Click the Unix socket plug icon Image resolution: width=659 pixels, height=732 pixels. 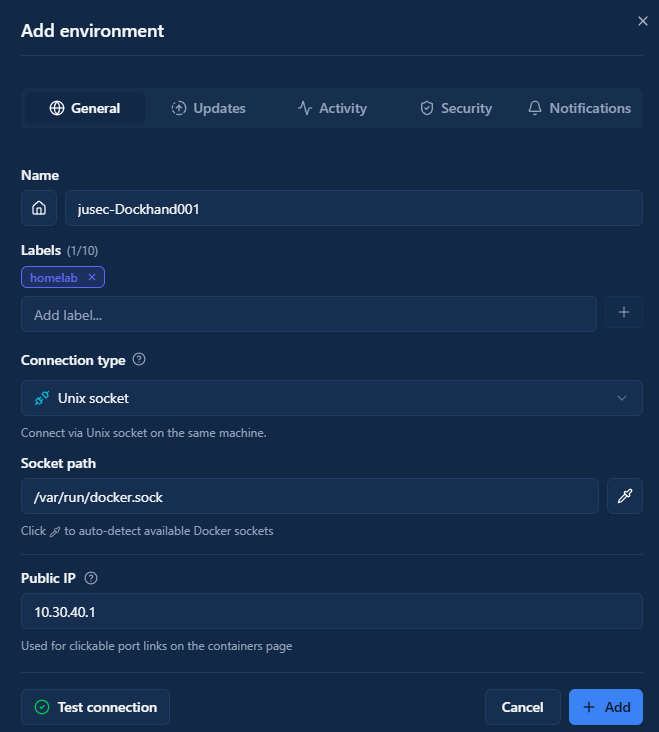point(41,398)
